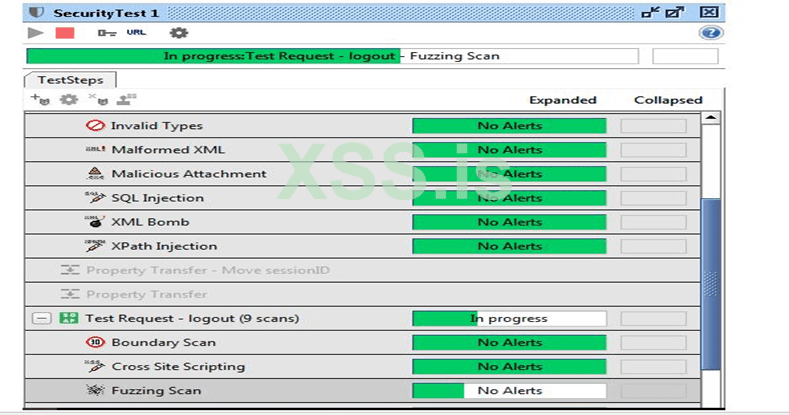Screen dimensions: 789x415
Task: Select the XML Bomb scan icon
Action: [95, 221]
